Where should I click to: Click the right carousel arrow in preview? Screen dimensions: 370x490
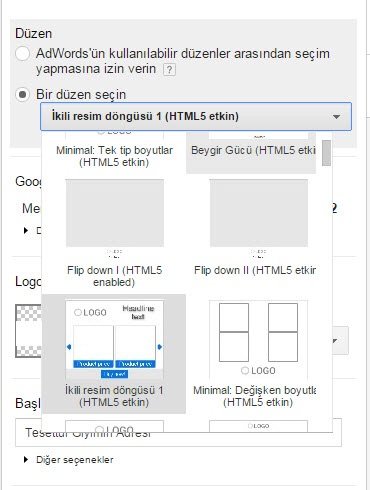(x=160, y=347)
